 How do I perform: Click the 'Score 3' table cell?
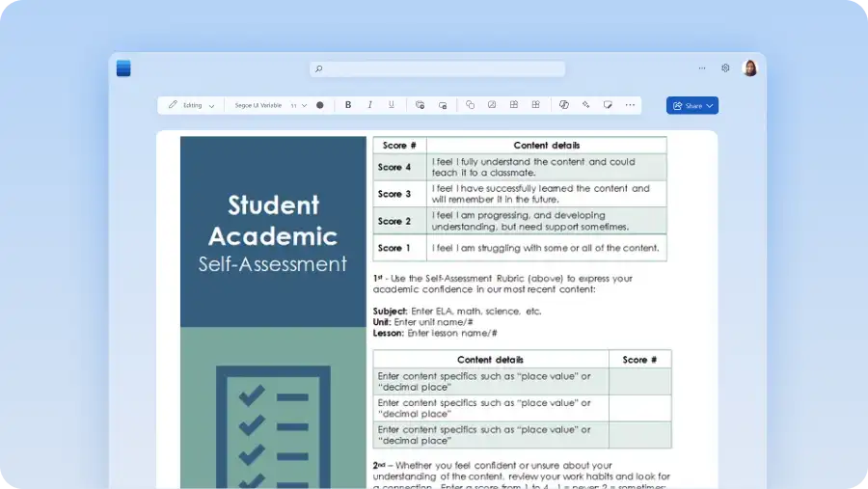399,194
